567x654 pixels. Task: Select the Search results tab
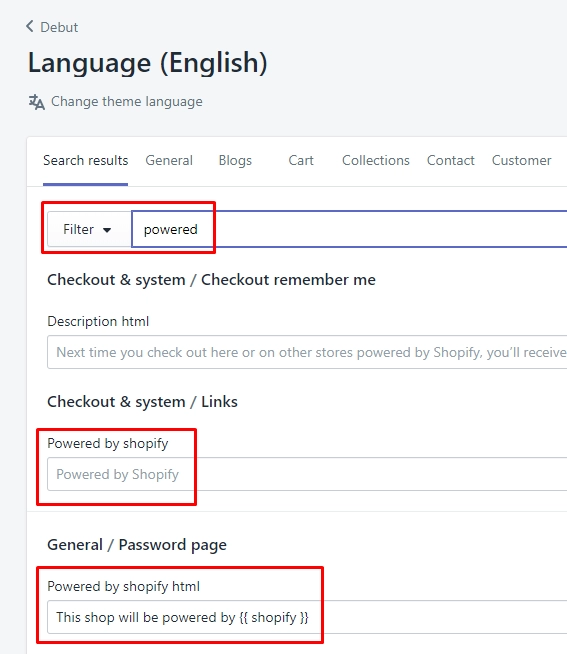[86, 161]
